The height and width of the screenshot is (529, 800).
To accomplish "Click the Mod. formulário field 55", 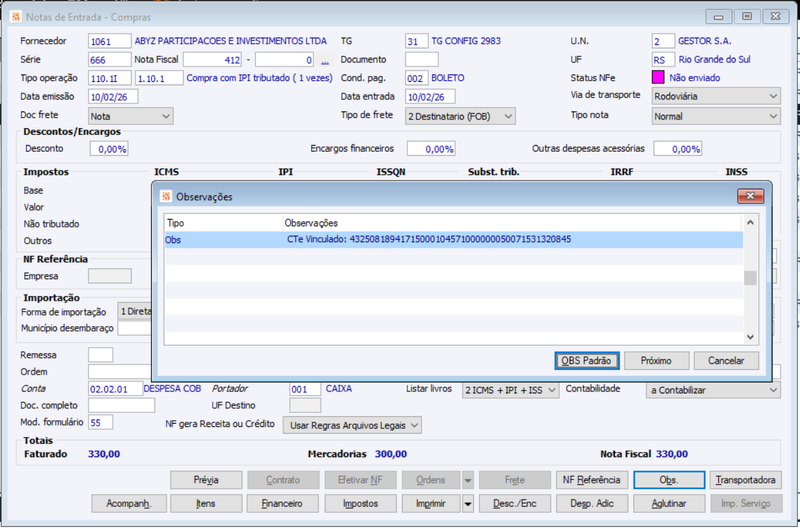I will point(101,422).
